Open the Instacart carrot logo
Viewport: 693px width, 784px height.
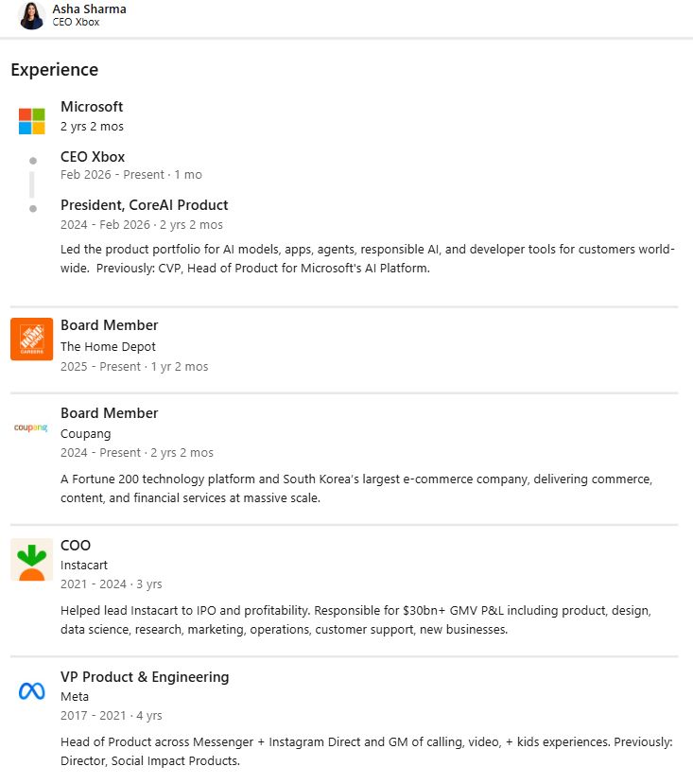pos(31,559)
